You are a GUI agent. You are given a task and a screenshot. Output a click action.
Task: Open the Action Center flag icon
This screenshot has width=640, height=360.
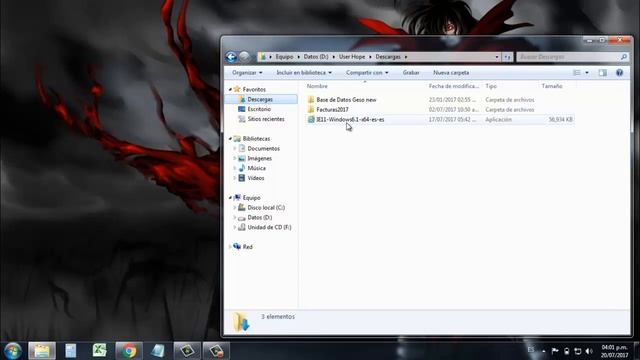click(555, 351)
